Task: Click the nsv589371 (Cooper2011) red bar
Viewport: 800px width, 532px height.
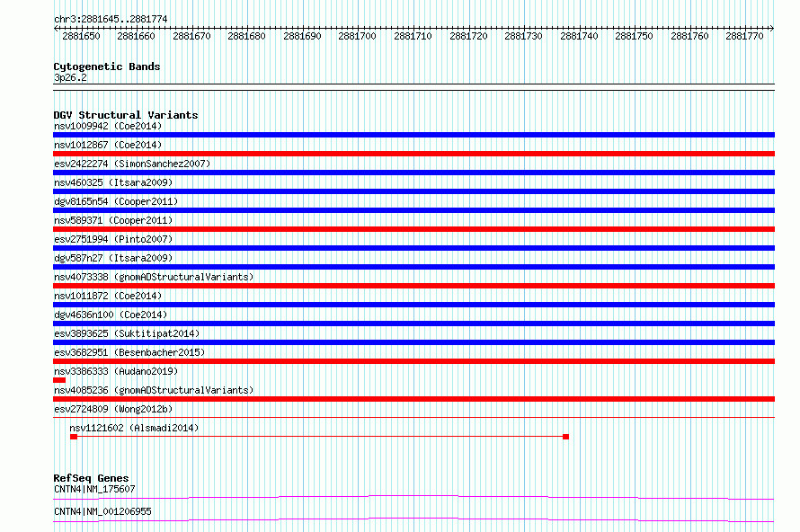Action: pos(413,229)
